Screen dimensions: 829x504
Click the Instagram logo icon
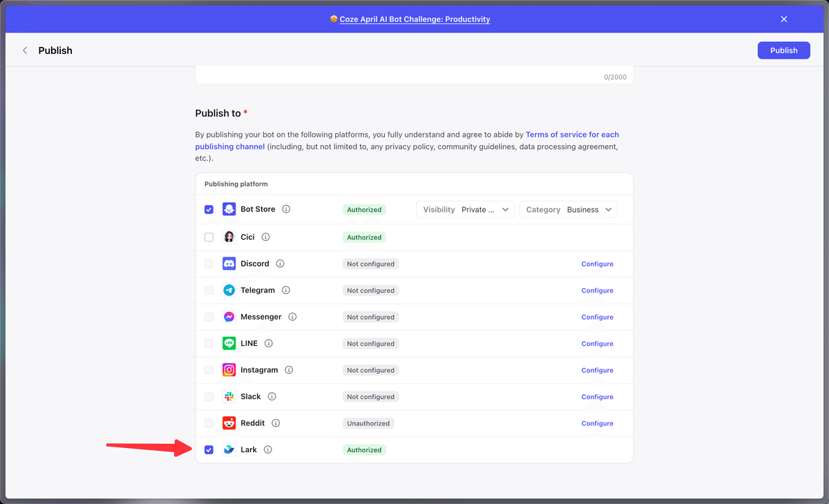(229, 370)
